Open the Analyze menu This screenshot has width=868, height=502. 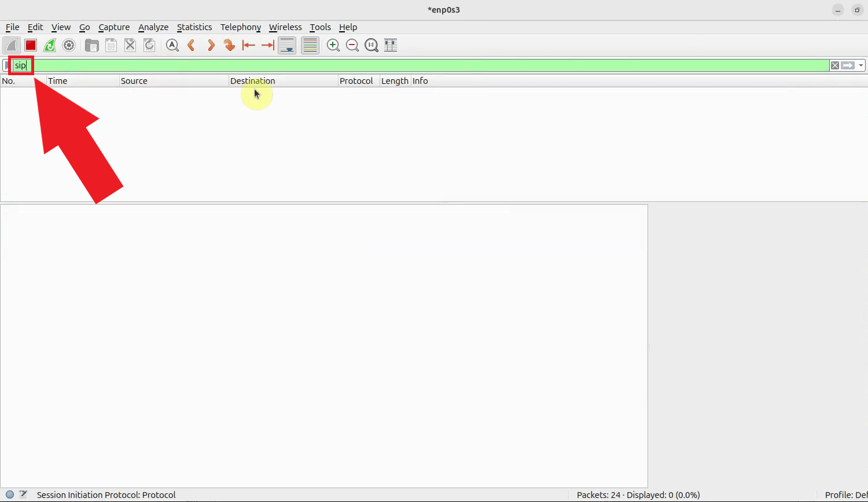(153, 27)
